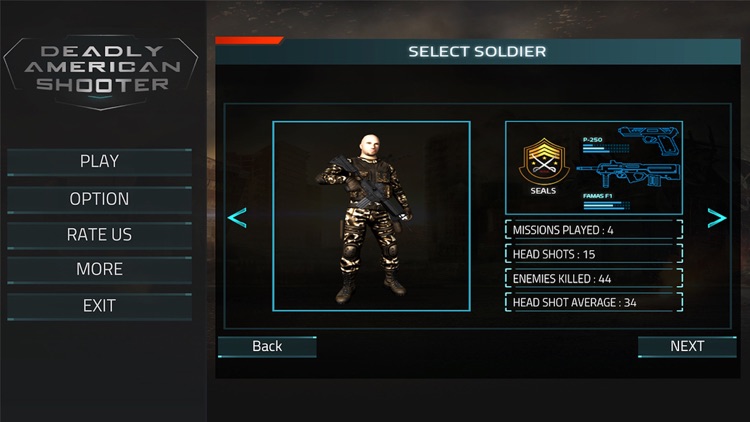Screen dimensions: 750x422
Task: Click the Deadly American Shooter logo
Action: pyautogui.click(x=101, y=72)
